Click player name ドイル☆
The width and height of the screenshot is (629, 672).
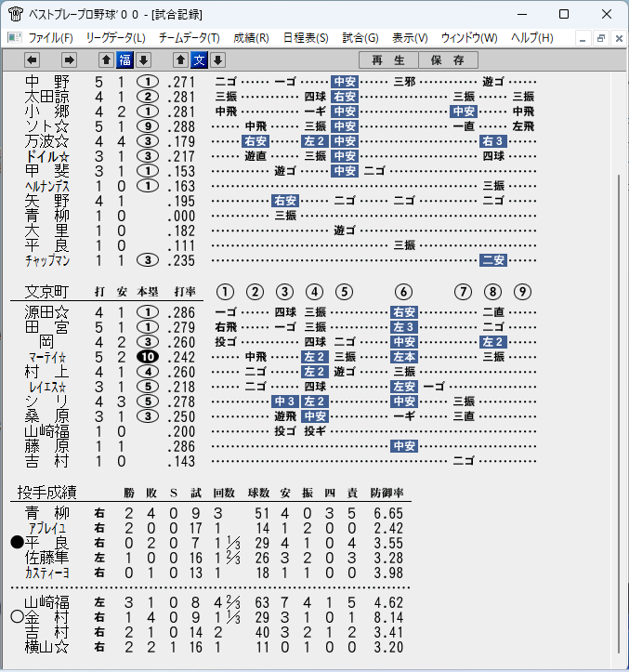pyautogui.click(x=46, y=156)
